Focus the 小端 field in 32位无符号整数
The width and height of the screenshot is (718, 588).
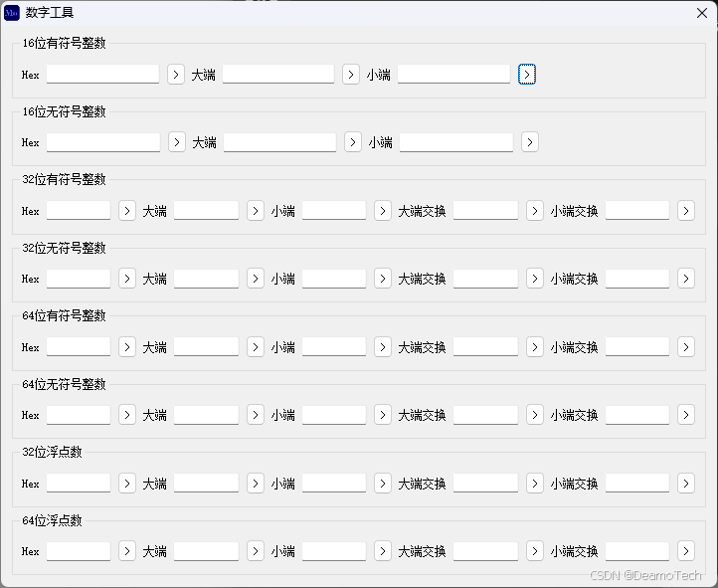pyautogui.click(x=334, y=279)
